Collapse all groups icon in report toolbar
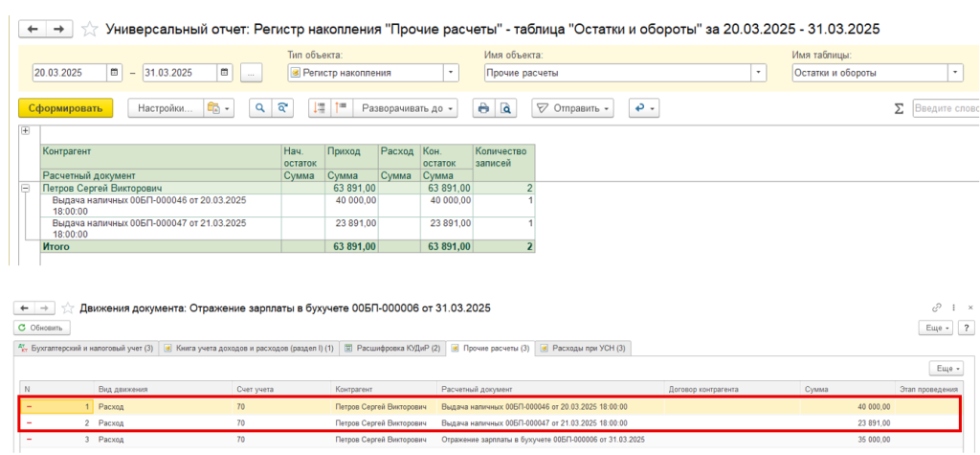 pos(320,108)
